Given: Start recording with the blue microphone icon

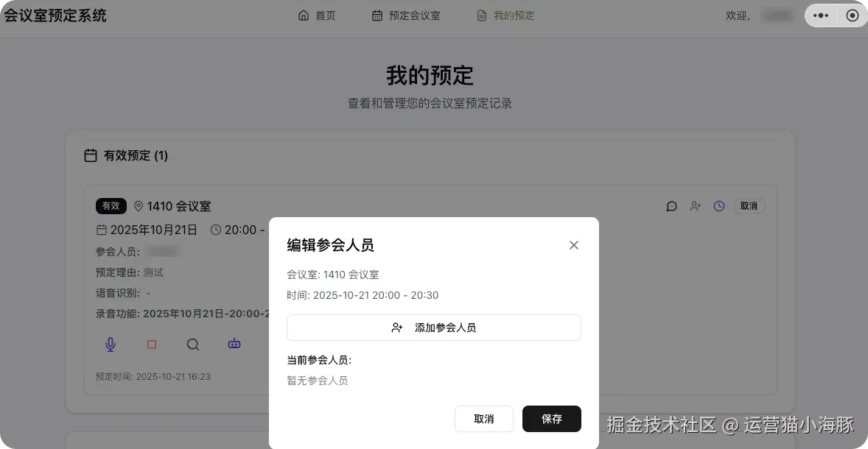Looking at the screenshot, I should (x=111, y=344).
